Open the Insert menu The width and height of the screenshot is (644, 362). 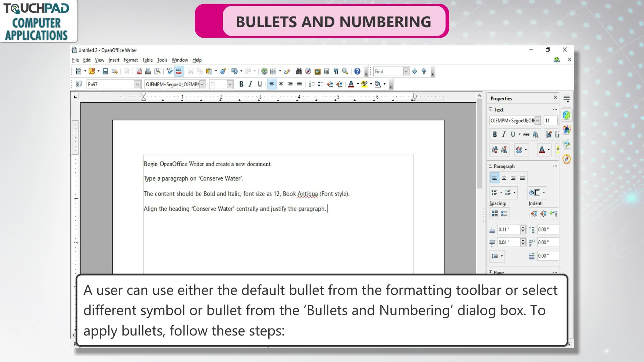tap(114, 60)
